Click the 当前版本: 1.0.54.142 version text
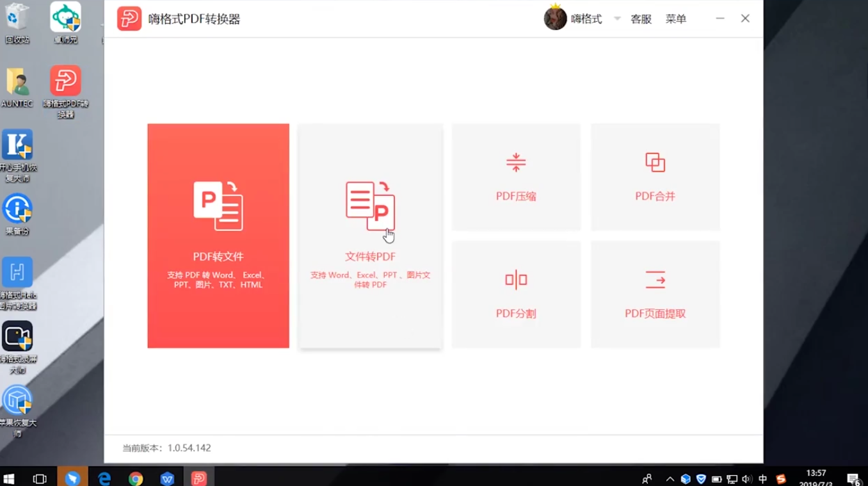Image resolution: width=868 pixels, height=486 pixels. (x=166, y=448)
